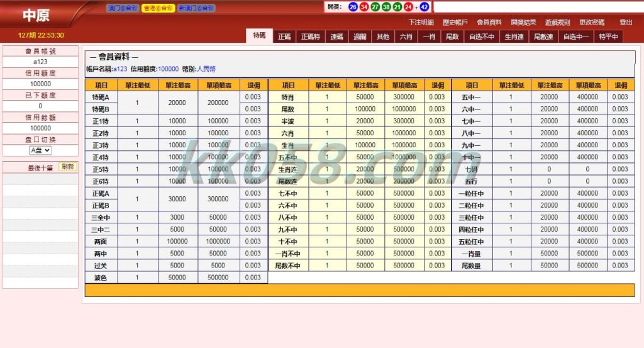Viewport: 644px width, 348px height.
Task: View 開獎結果 draw results
Action: click(524, 22)
